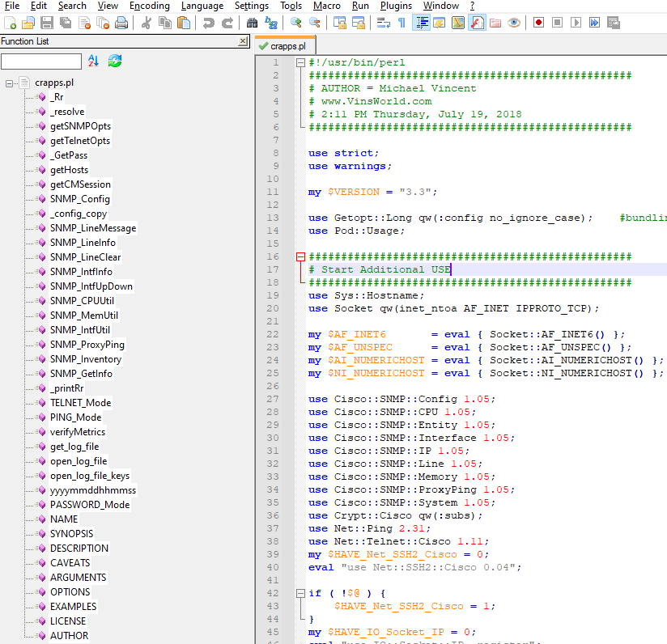Image resolution: width=667 pixels, height=644 pixels.
Task: Copy selection using the toolbar icon
Action: pyautogui.click(x=165, y=23)
